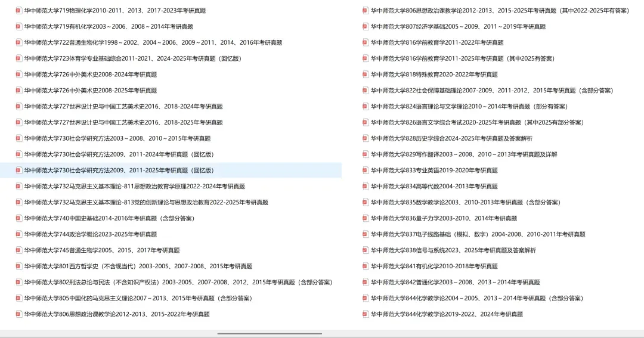Select file name 华中师范大学719有机化学2003～2006
The width and height of the screenshot is (644, 338).
click(x=109, y=27)
